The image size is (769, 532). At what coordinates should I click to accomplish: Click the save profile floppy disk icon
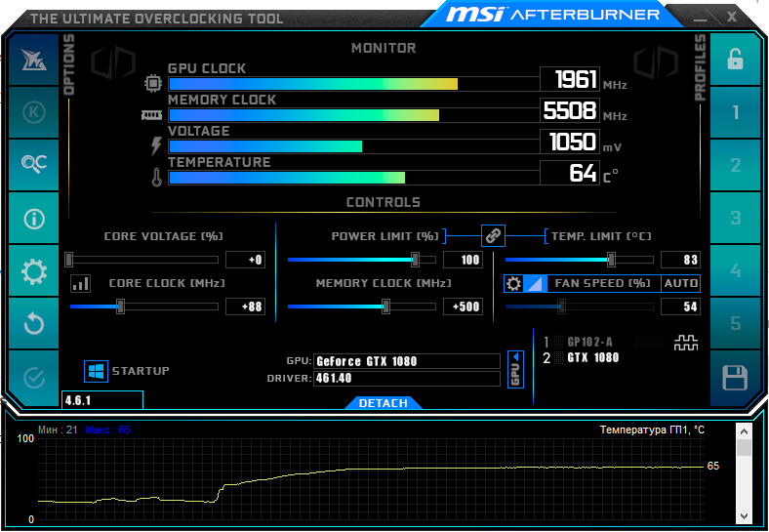735,377
